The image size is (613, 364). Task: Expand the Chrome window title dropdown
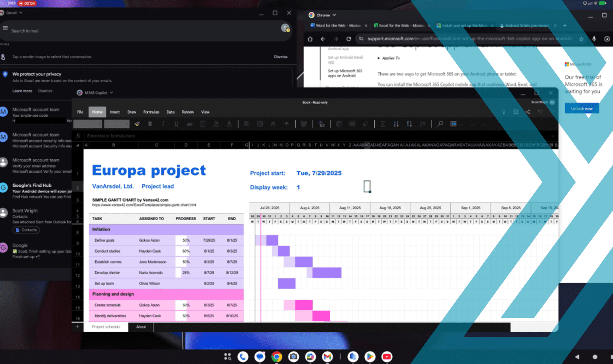[x=334, y=15]
